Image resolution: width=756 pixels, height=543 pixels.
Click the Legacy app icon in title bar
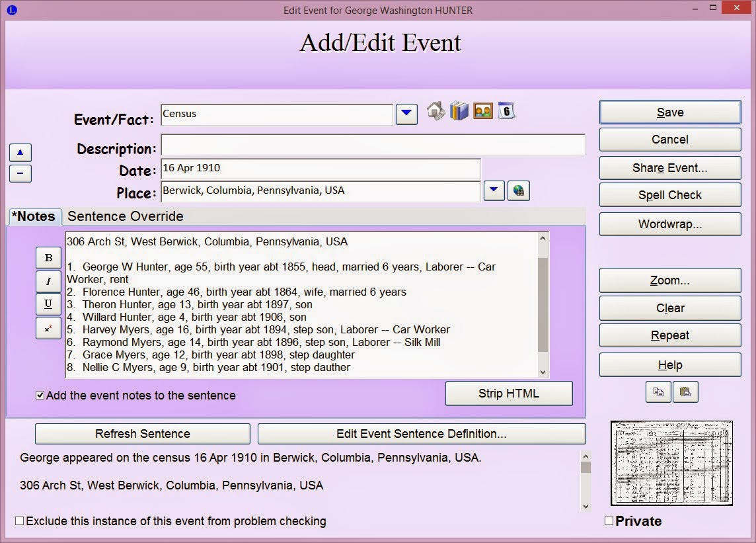[12, 10]
